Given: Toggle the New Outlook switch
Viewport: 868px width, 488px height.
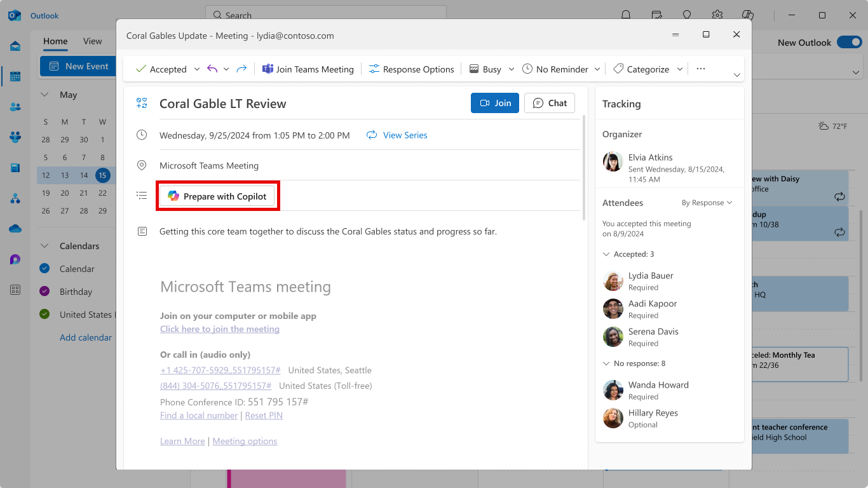Looking at the screenshot, I should pos(848,43).
